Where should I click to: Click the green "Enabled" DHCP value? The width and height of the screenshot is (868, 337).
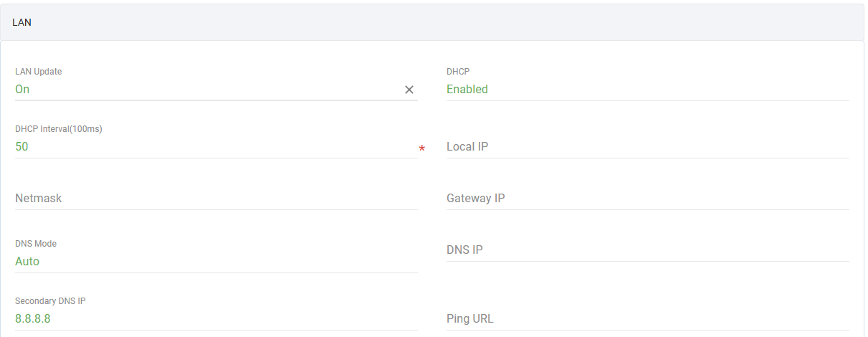click(467, 90)
